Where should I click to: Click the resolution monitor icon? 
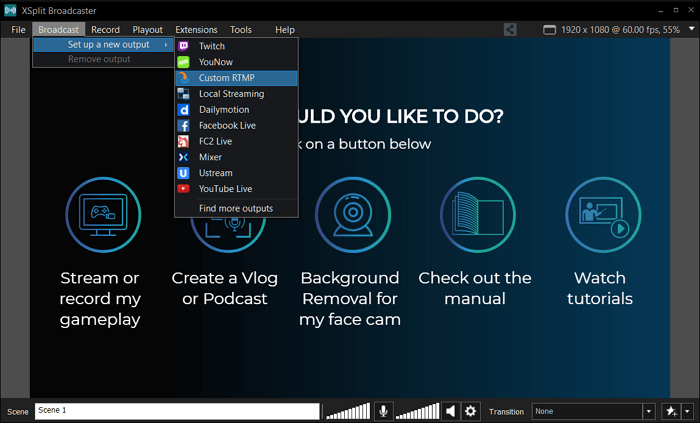pos(549,30)
